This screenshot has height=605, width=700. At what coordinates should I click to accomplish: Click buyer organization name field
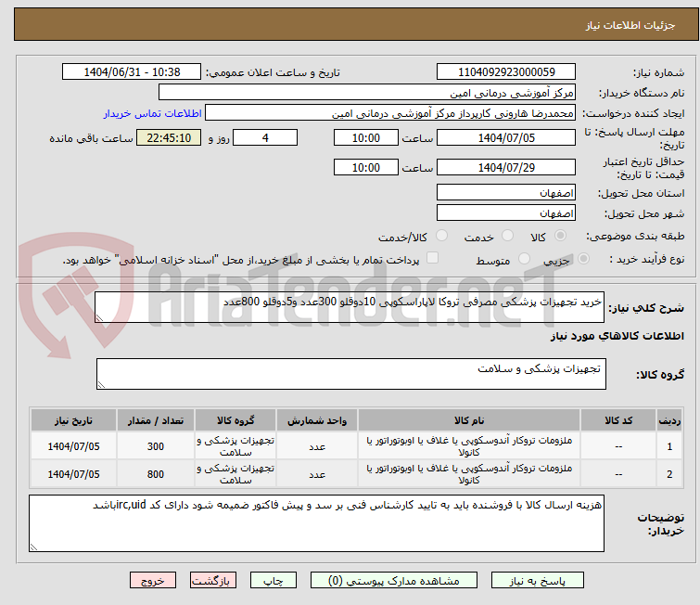tap(367, 93)
